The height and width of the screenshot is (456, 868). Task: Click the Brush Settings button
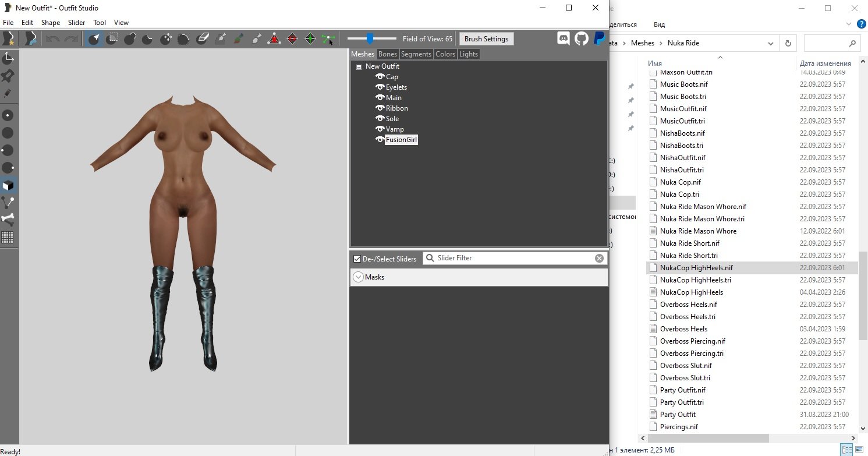click(x=486, y=39)
